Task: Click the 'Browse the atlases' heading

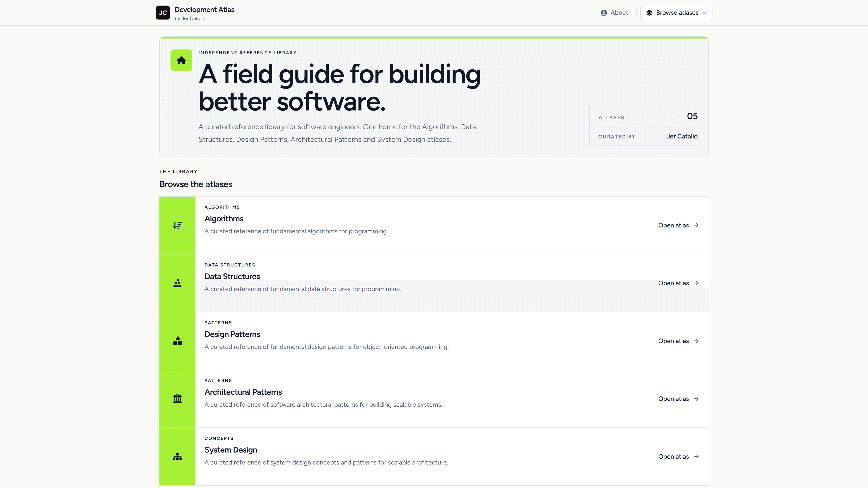Action: coord(196,185)
